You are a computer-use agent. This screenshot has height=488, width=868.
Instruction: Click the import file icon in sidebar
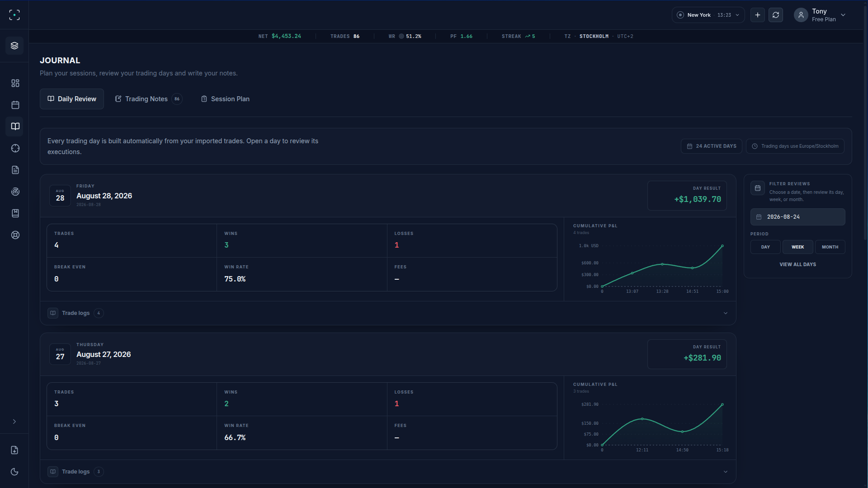tap(14, 450)
